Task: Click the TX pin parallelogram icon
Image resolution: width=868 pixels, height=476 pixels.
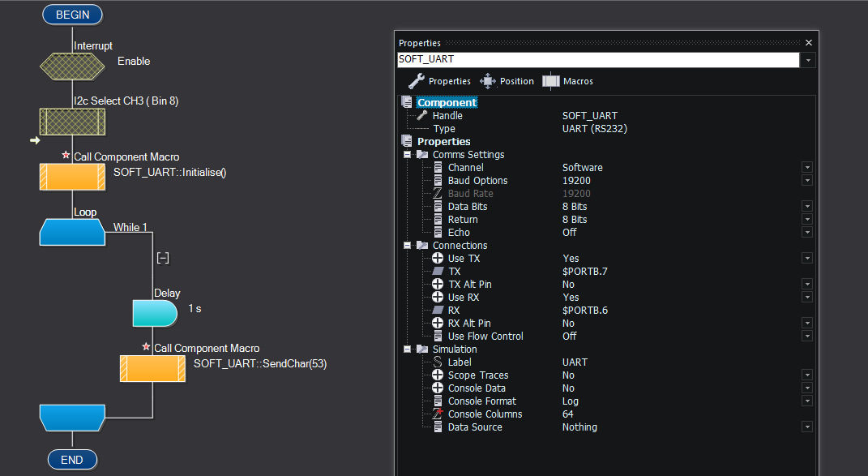Action: pos(438,271)
